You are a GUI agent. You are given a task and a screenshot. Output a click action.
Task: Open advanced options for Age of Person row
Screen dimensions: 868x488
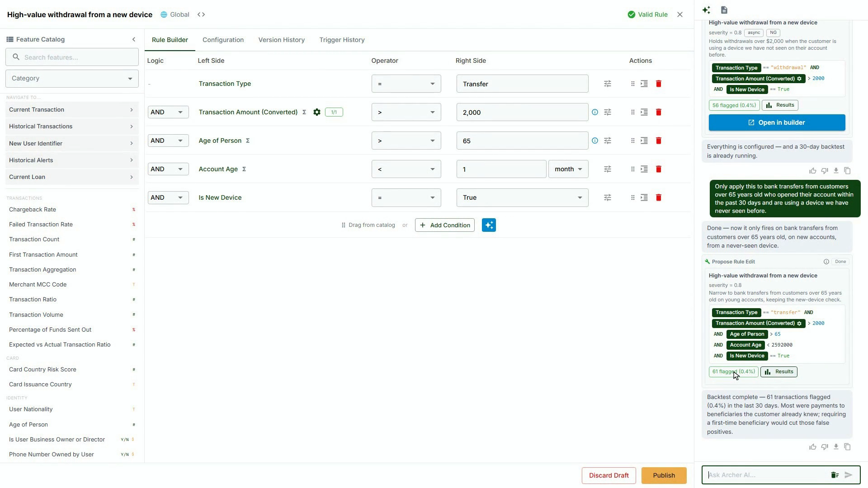608,141
